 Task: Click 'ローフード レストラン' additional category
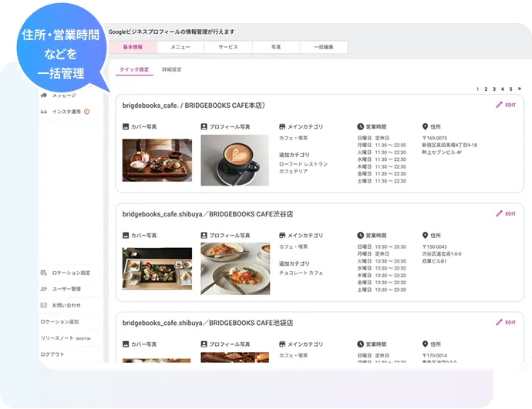(x=303, y=164)
